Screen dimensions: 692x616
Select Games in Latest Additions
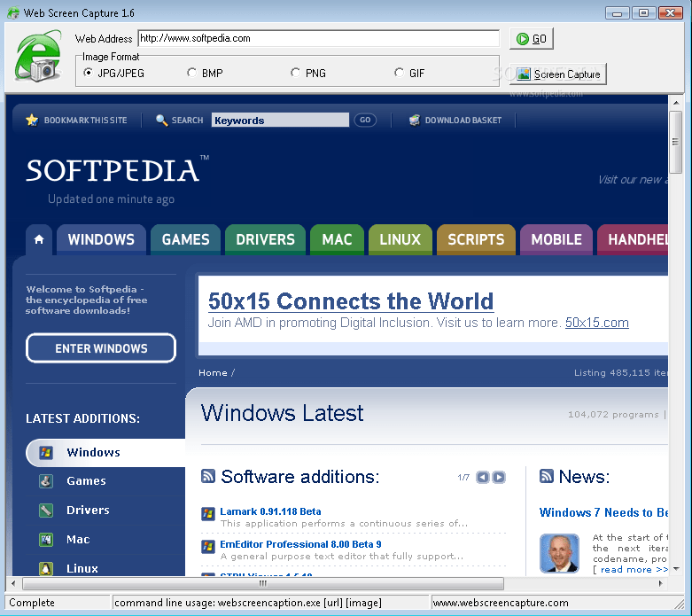(x=87, y=481)
